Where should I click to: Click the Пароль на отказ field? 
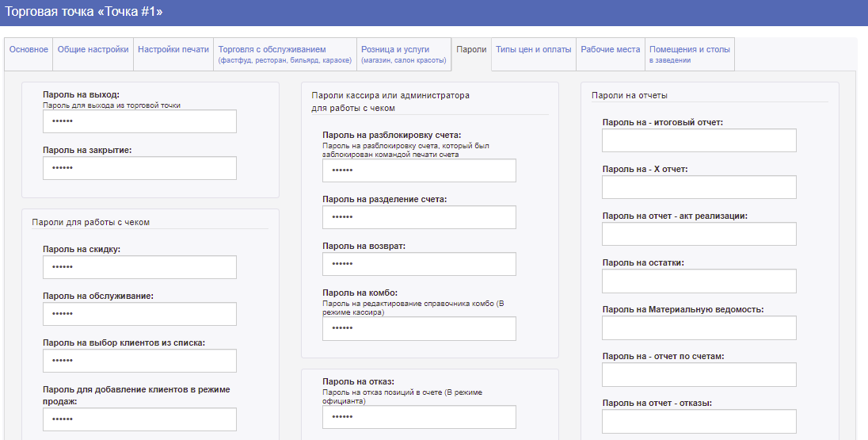click(x=419, y=417)
